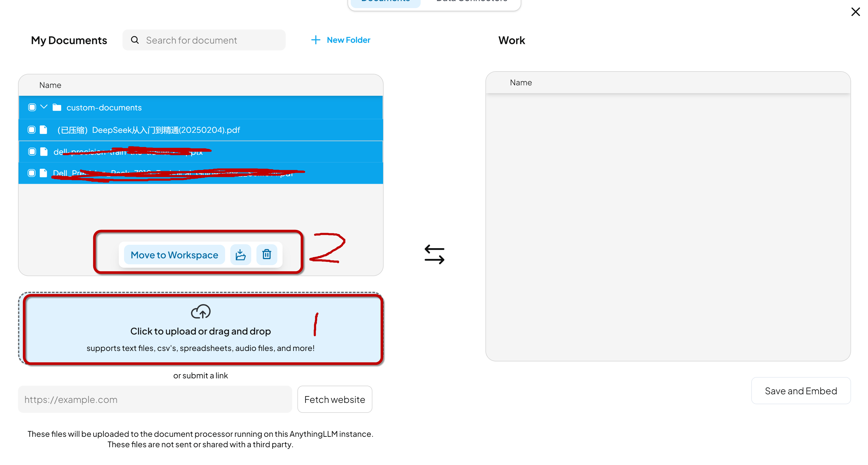Viewport: 868px width, 465px height.
Task: Click the right transfer arrow icon
Action: 434,259
